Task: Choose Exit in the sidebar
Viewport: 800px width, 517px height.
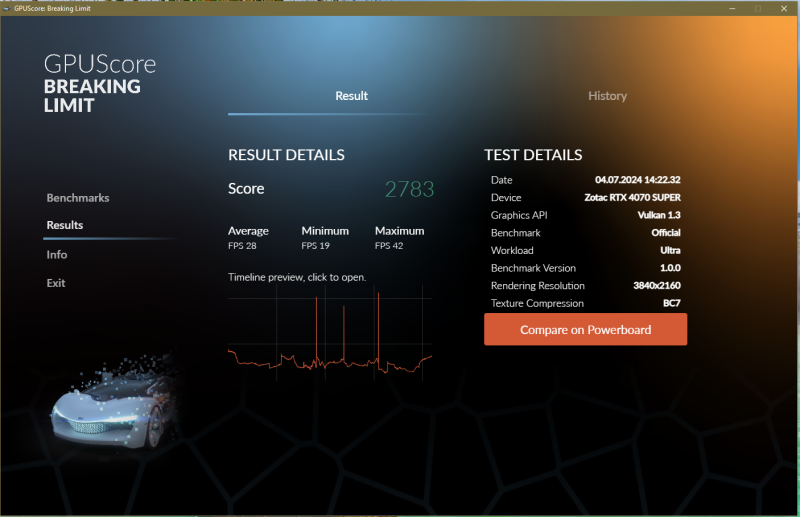Action: click(x=56, y=283)
